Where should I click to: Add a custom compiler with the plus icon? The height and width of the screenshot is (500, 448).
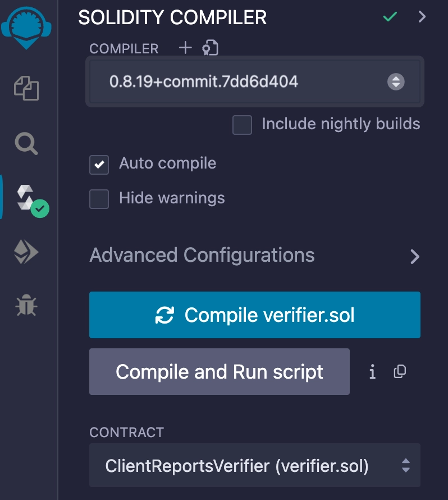tap(185, 48)
